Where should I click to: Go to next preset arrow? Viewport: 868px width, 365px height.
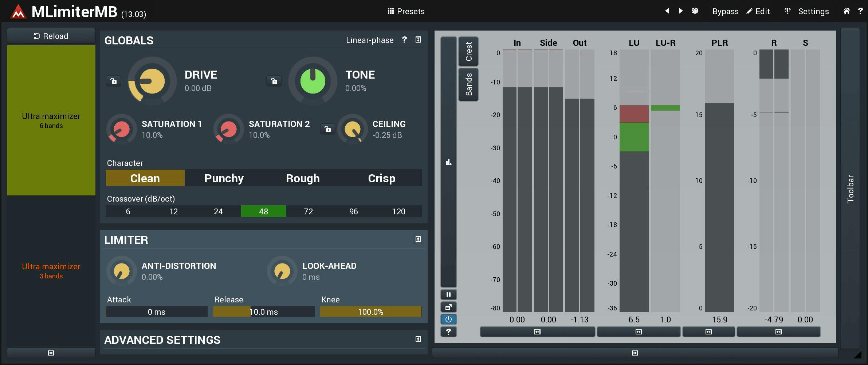[680, 11]
